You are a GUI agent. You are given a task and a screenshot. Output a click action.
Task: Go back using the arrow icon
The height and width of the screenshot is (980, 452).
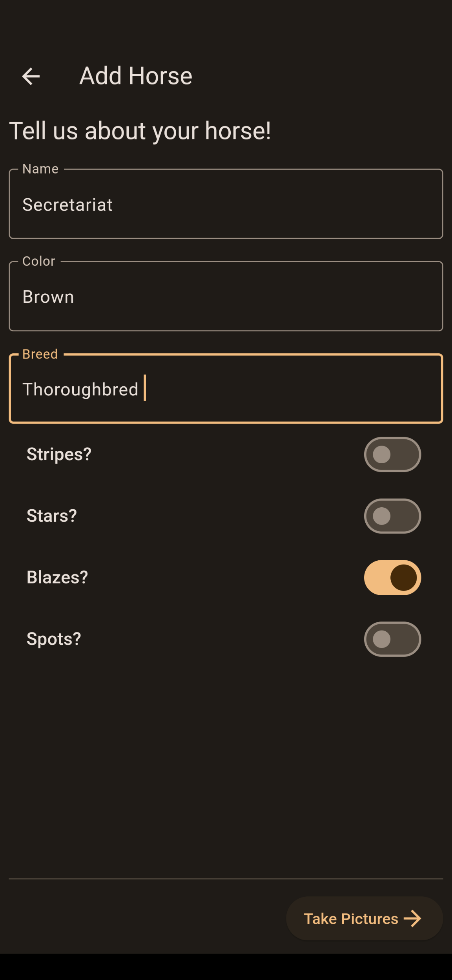coord(31,76)
